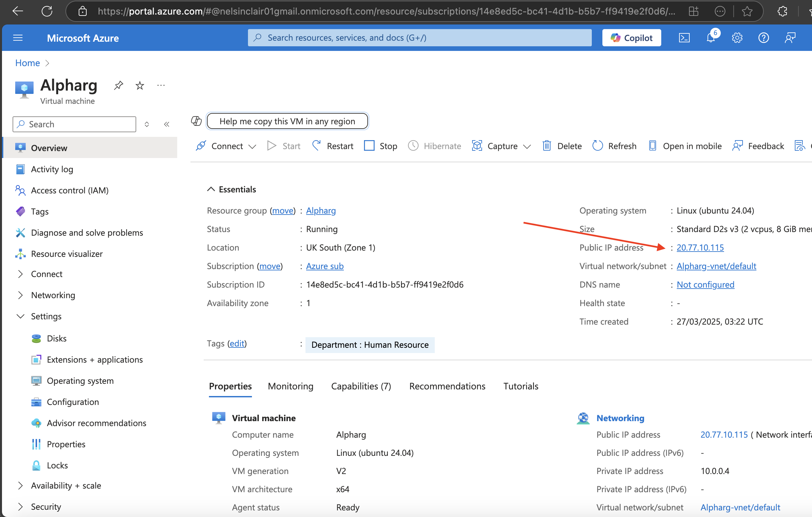This screenshot has height=517, width=812.
Task: Click the Not configured DNS name link
Action: point(706,285)
